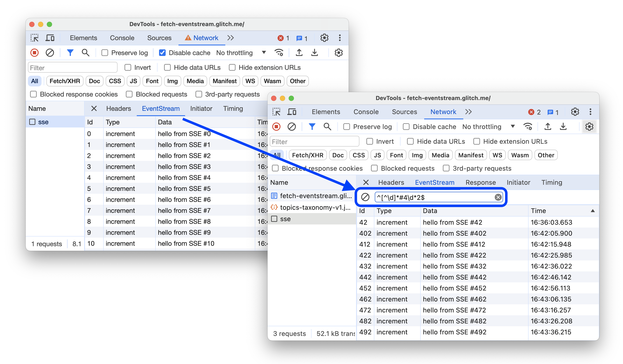Click the EventStream tab in left DevTools
The width and height of the screenshot is (623, 364).
(x=160, y=108)
